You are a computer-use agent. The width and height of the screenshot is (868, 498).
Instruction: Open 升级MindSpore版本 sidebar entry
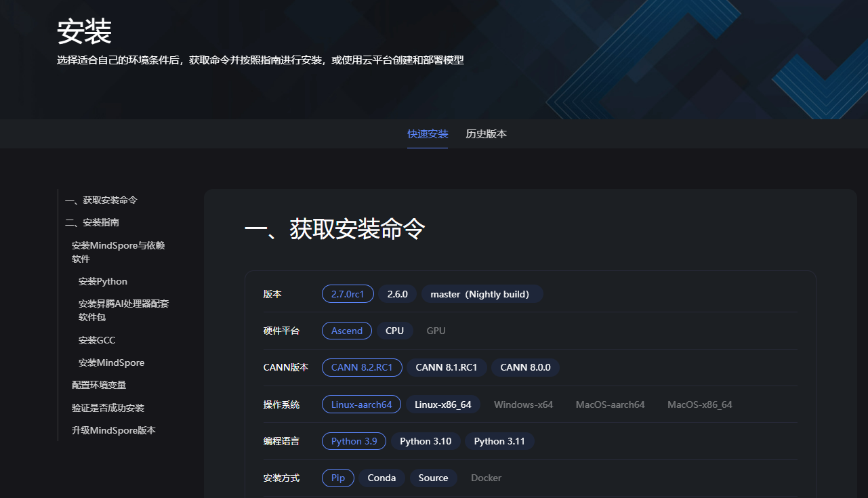click(x=114, y=430)
